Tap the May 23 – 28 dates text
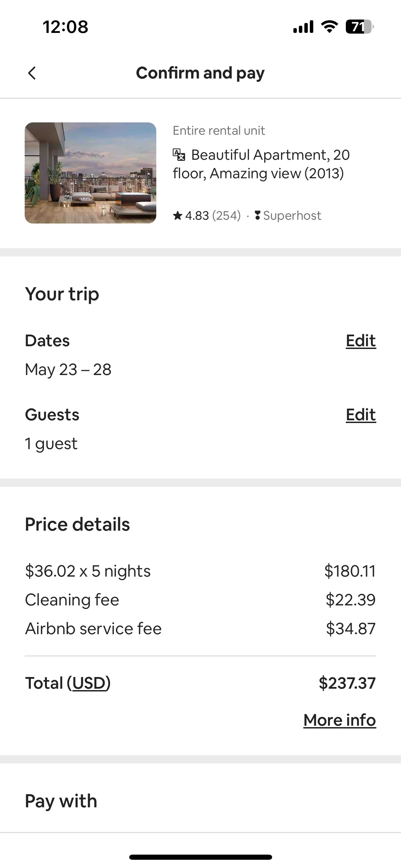Screen dimensions: 401x868 (68, 370)
